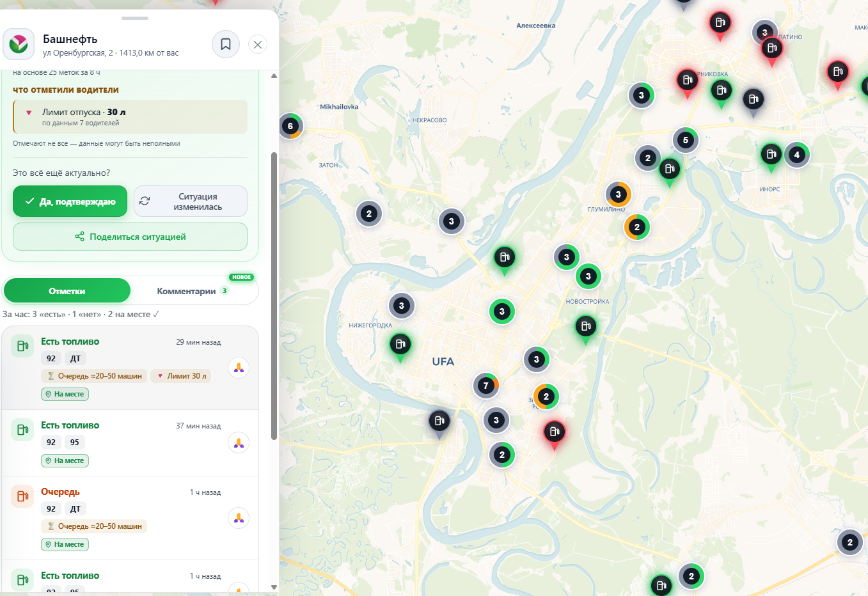Open user avatar on the Очередь report

click(x=239, y=518)
